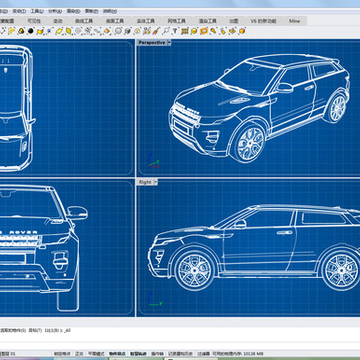Select the paintbrush icon in the toolbar
Viewport: 360px width, 360px height.
[156, 31]
